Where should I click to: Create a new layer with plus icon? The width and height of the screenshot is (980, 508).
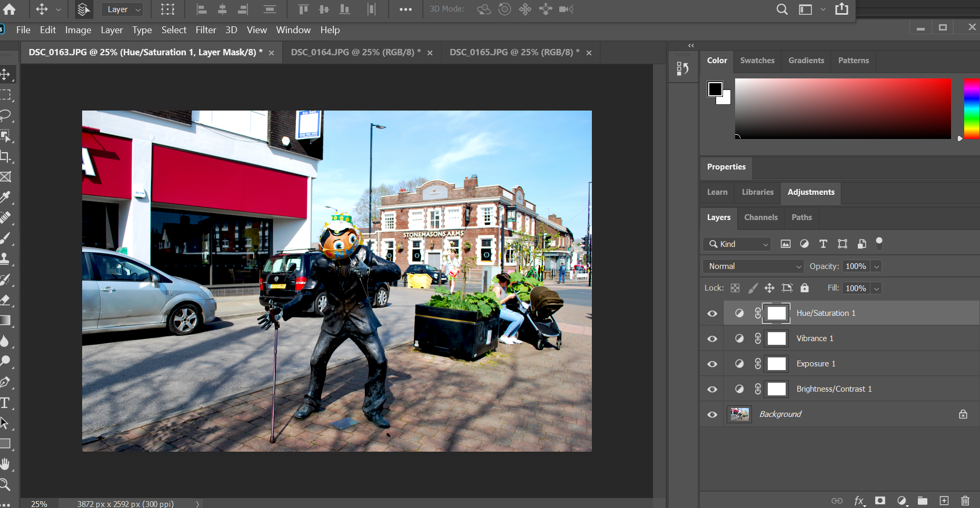[x=944, y=501]
